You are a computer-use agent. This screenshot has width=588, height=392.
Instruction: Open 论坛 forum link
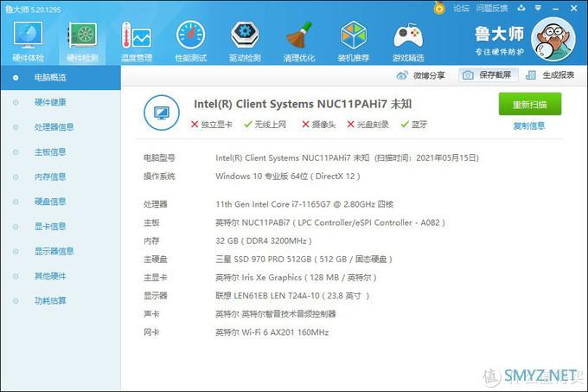point(461,9)
